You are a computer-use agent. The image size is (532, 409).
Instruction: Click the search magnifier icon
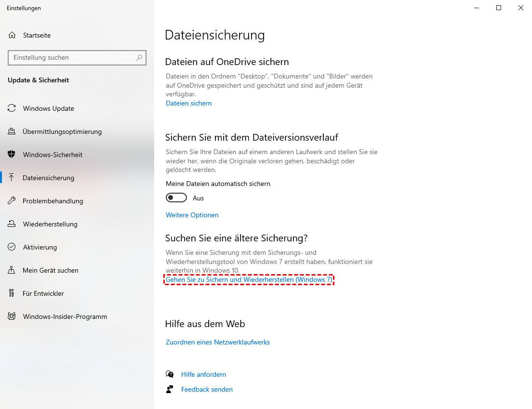point(139,58)
